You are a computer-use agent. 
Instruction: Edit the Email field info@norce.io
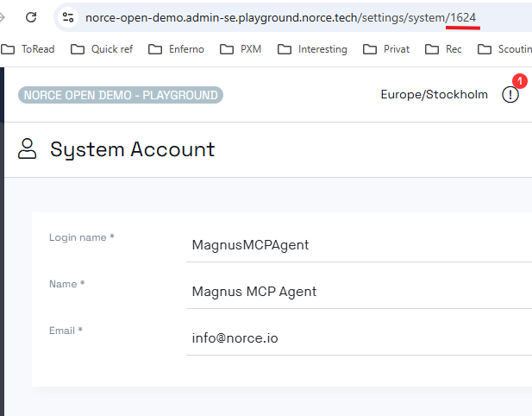[359, 338]
